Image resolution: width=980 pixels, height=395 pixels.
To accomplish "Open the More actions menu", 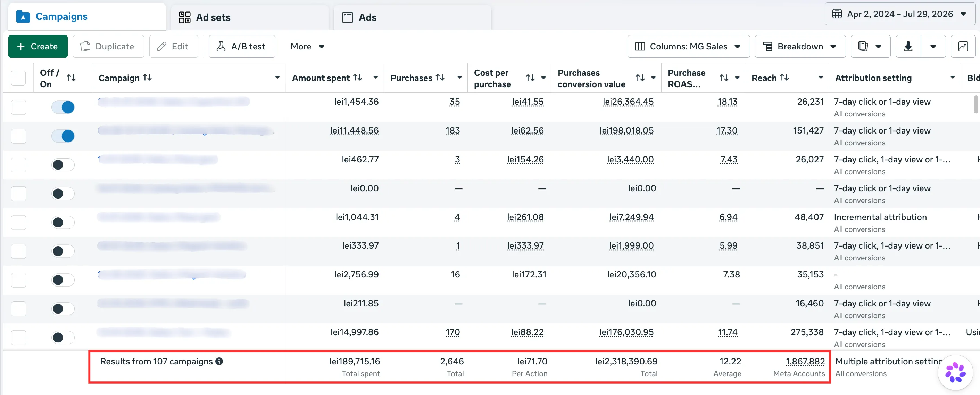I will pyautogui.click(x=307, y=47).
